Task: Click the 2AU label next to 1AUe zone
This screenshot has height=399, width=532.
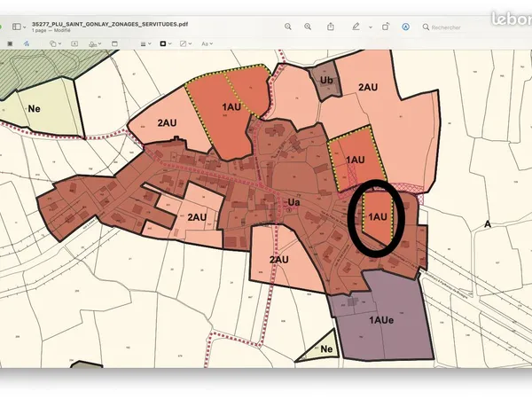Action: click(x=279, y=260)
